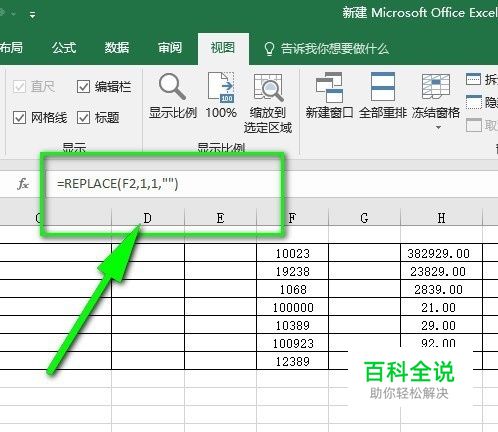Toggle the 网格线 gridlines checkbox
The image size is (498, 432).
(x=19, y=117)
